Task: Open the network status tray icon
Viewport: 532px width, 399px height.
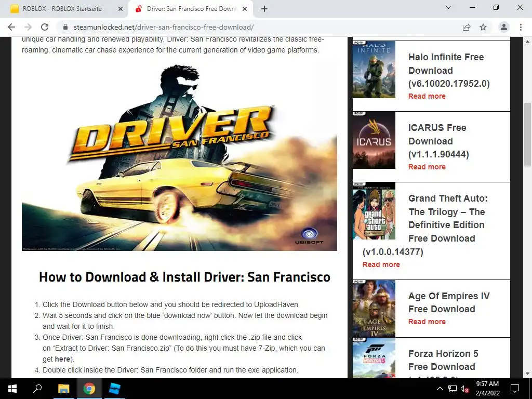Action: (x=453, y=389)
